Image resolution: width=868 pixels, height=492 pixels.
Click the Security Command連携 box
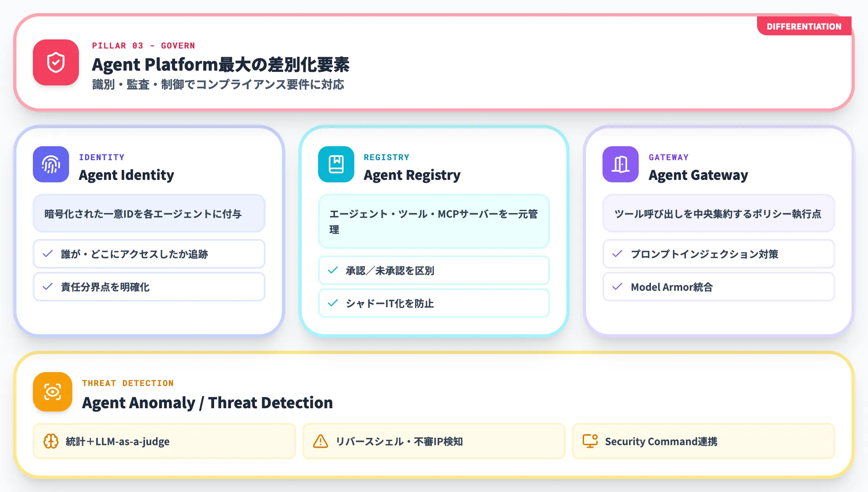[703, 441]
